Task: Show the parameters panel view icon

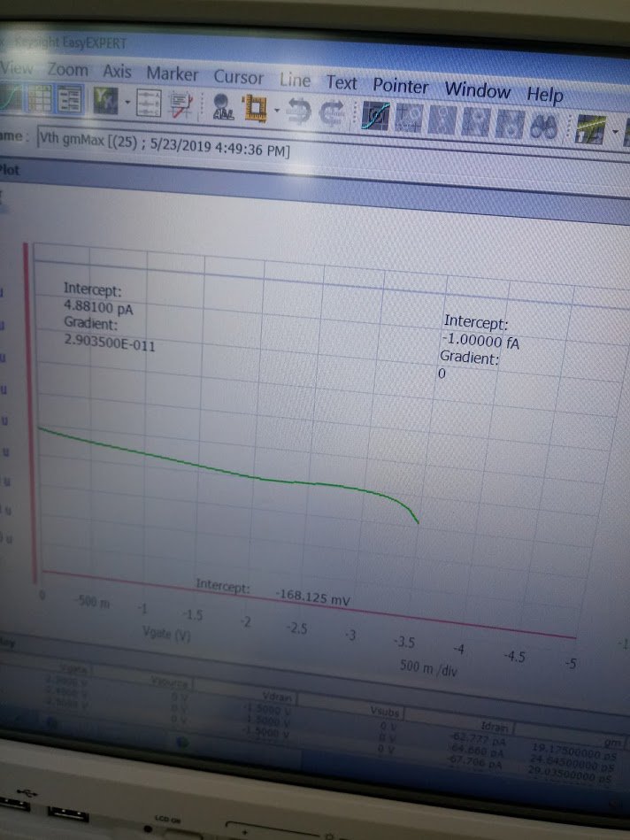Action: [x=70, y=100]
